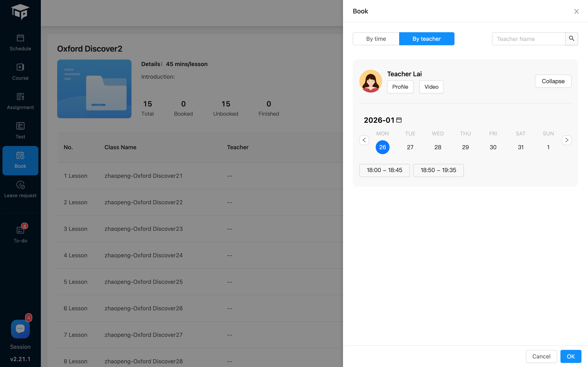This screenshot has width=588, height=367.
Task: Open the Course sidebar icon
Action: pos(20,67)
